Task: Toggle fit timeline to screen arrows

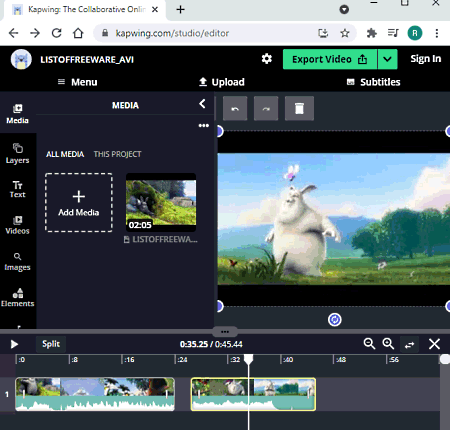Action: tap(410, 344)
